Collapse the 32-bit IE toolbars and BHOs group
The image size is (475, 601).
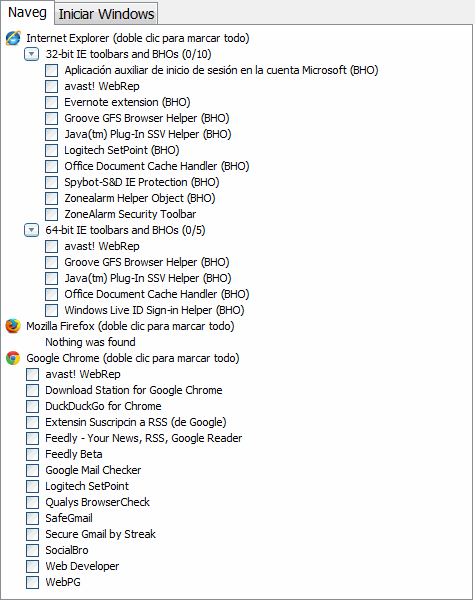[31, 54]
